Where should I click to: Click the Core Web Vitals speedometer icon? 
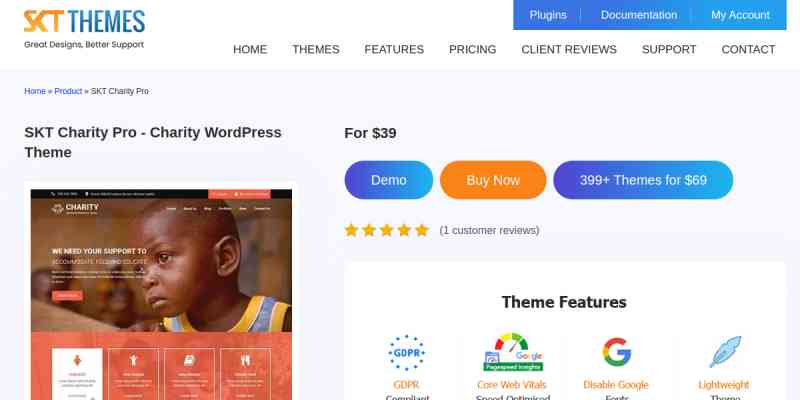point(513,352)
